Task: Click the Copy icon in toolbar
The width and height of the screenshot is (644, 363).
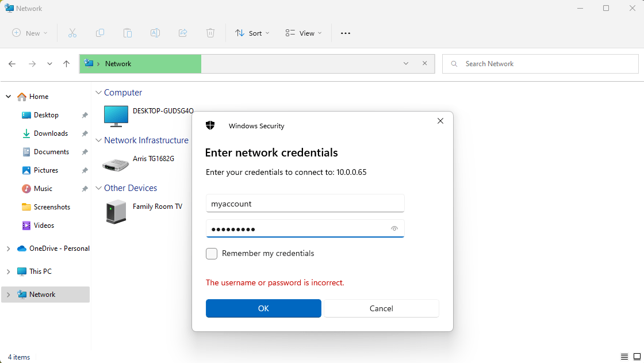Action: [100, 33]
